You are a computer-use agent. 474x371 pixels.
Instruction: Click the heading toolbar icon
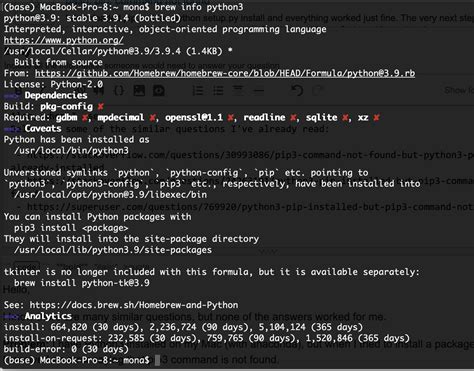pyautogui.click(x=238, y=89)
